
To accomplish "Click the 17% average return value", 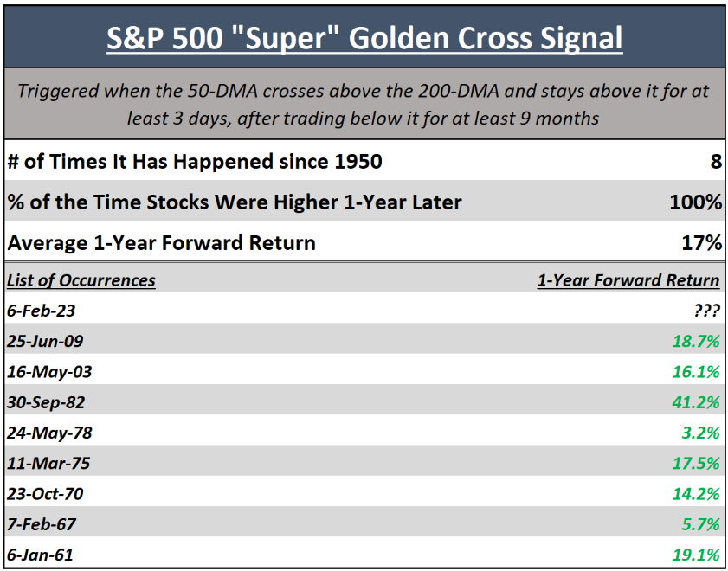I will (x=701, y=243).
